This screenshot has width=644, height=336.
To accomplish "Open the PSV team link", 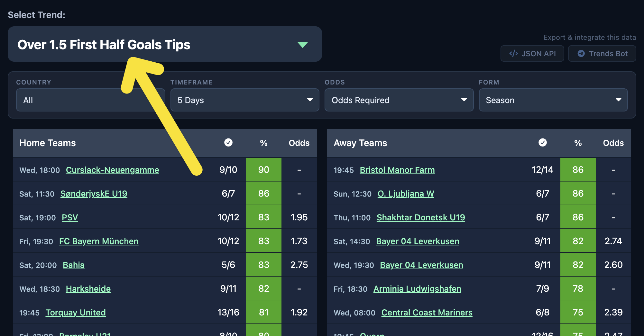I will 70,217.
